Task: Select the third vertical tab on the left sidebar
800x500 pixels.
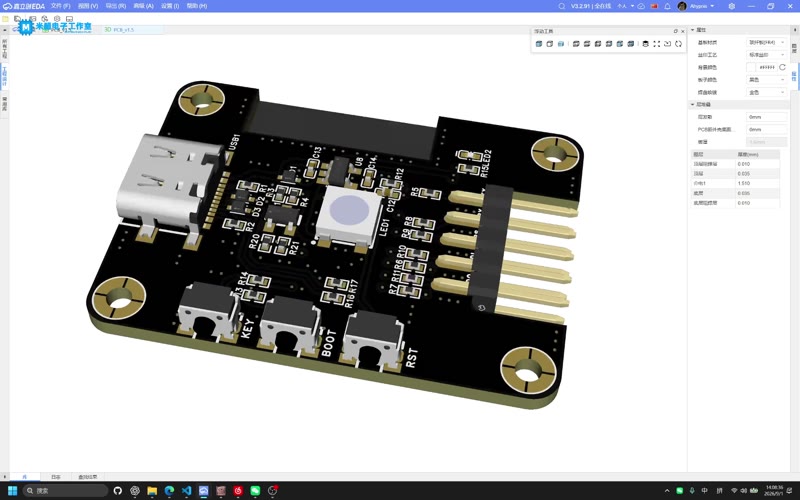Action: [x=4, y=104]
